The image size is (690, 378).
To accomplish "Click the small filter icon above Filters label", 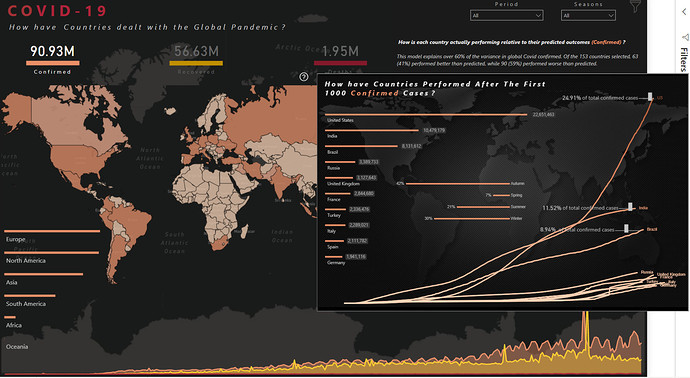I will [685, 37].
